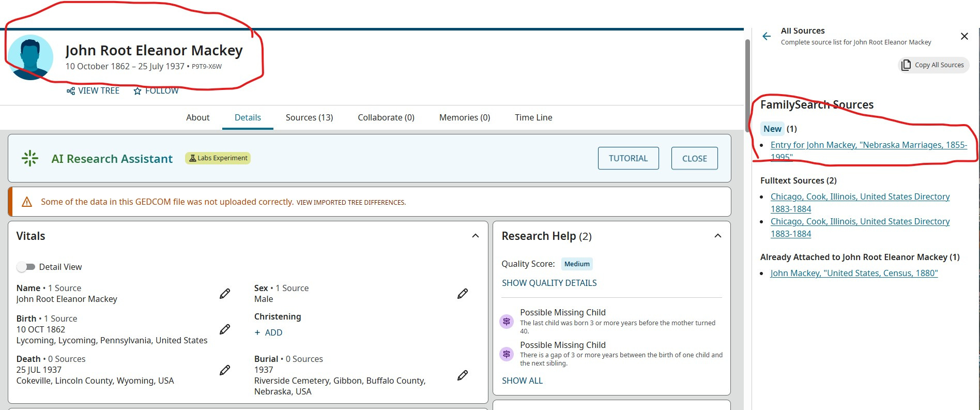Click the TUTORIAL button
This screenshot has height=410, width=980.
click(x=628, y=158)
